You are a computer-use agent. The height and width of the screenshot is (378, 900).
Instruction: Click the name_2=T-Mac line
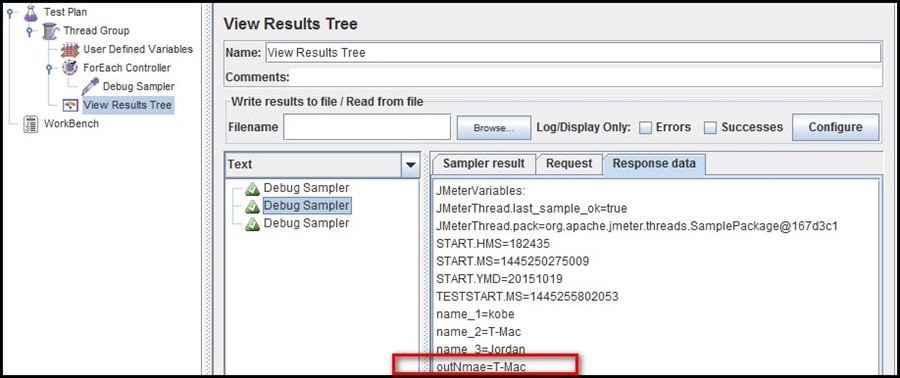tap(478, 332)
